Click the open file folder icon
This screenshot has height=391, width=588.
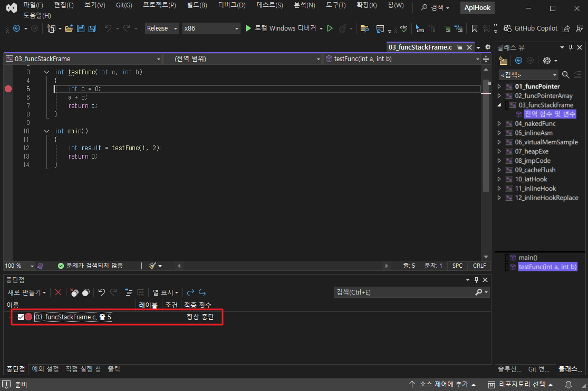click(69, 28)
